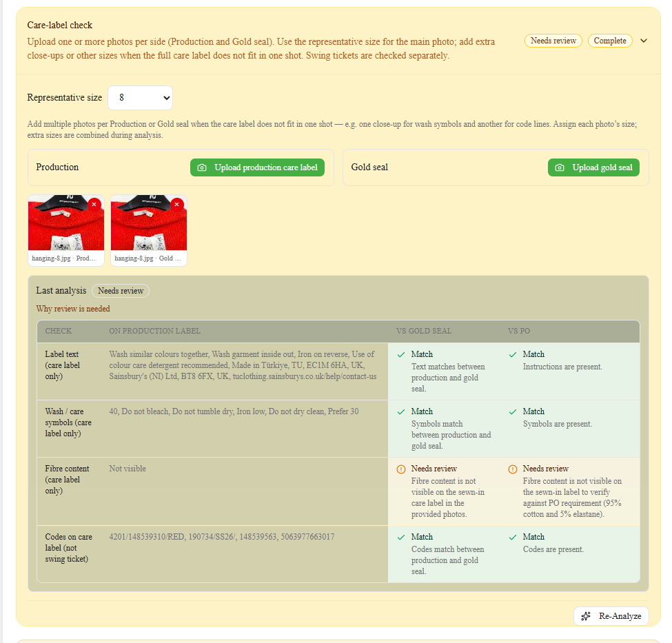
Task: Click the VS GOLD SEAL column header
Action: pyautogui.click(x=424, y=331)
